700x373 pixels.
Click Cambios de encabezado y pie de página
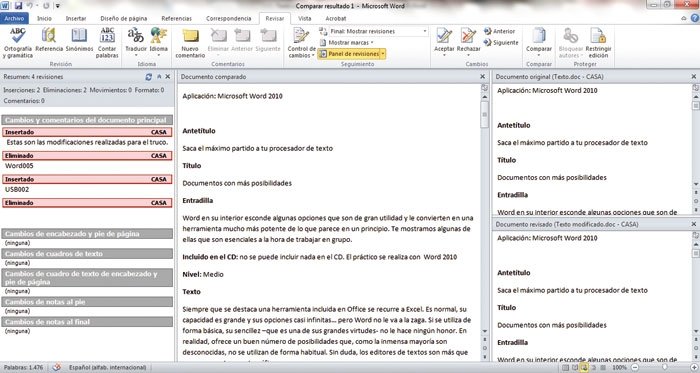click(x=87, y=234)
